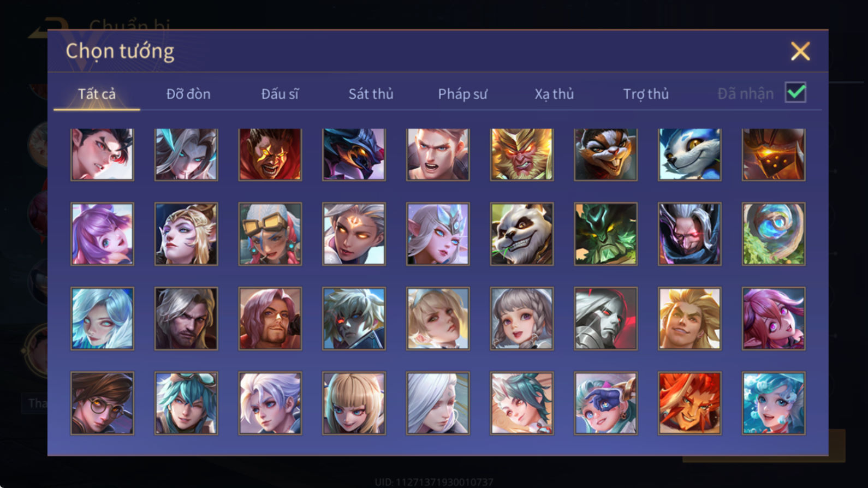Select the panda hero portrait
The width and height of the screenshot is (868, 488).
coord(521,234)
